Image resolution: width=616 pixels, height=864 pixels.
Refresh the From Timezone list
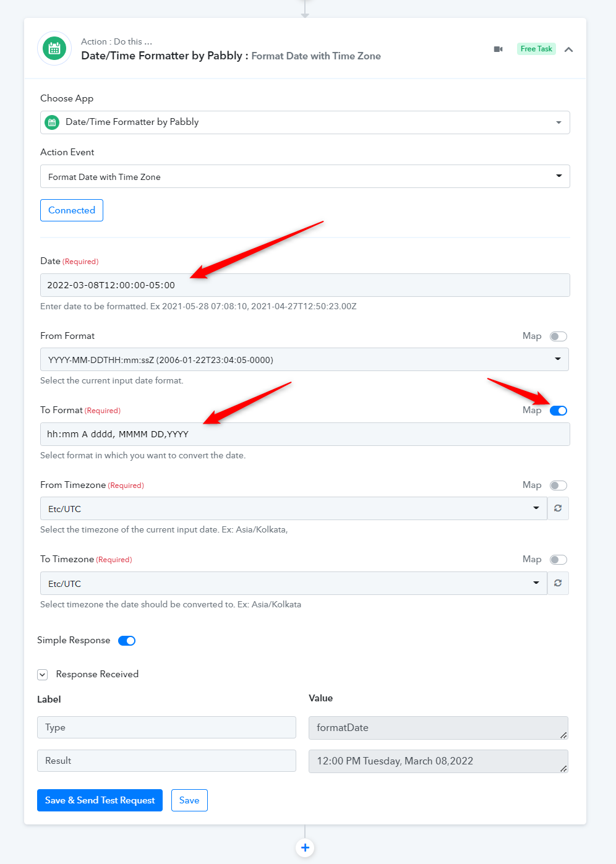[x=558, y=508]
